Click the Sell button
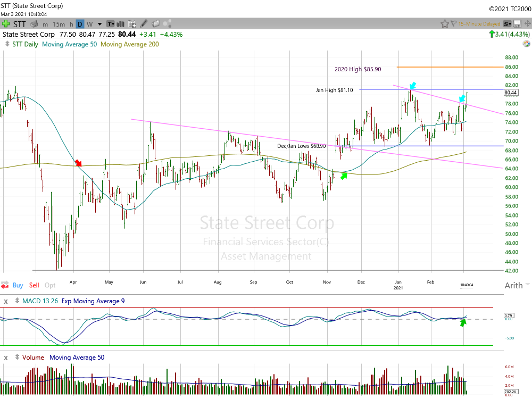The width and height of the screenshot is (532, 399). (x=34, y=285)
